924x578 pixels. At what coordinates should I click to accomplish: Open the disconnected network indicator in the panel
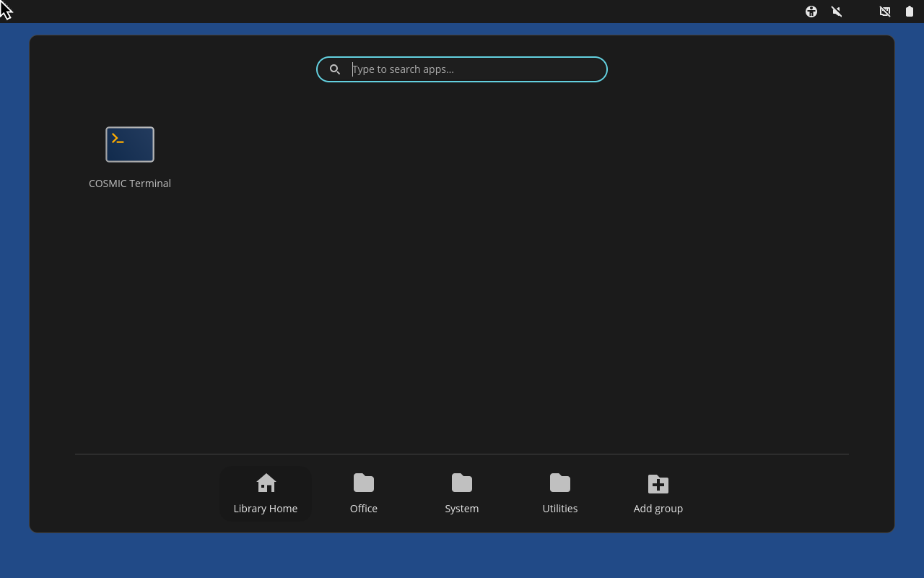[x=885, y=12]
